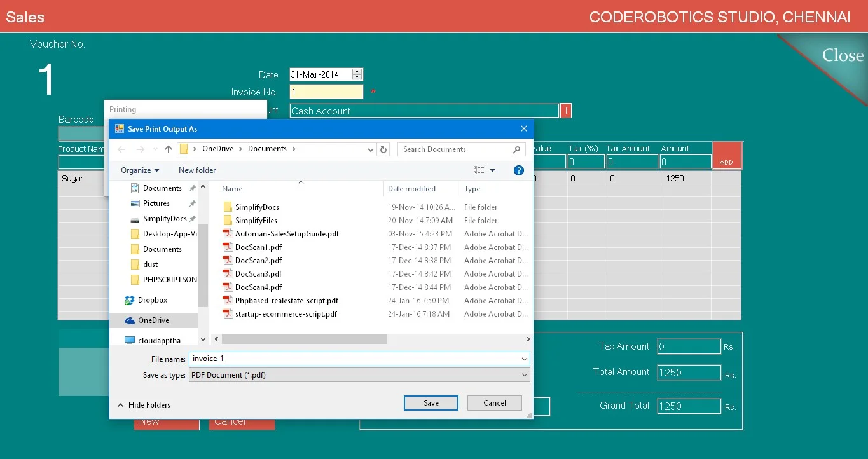Click the search magnifier icon
Screen dimensions: 868x459
(516, 149)
